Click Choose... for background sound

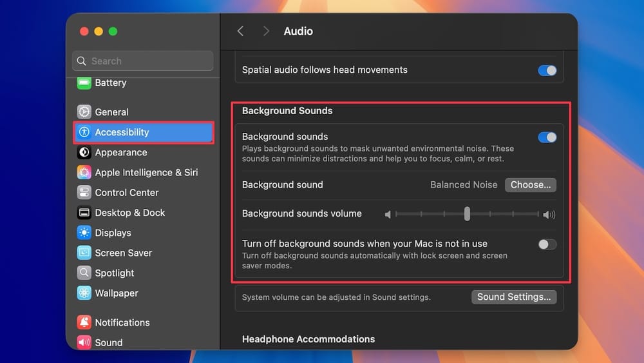pyautogui.click(x=530, y=185)
